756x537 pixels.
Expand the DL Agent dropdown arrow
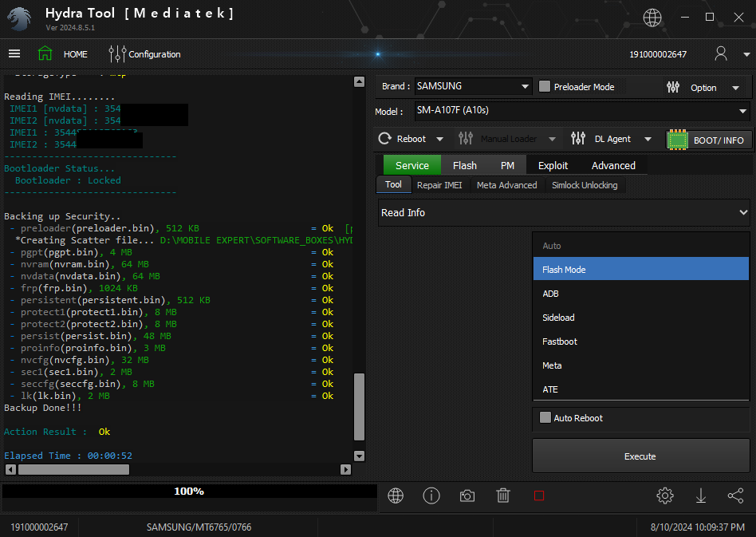(648, 139)
